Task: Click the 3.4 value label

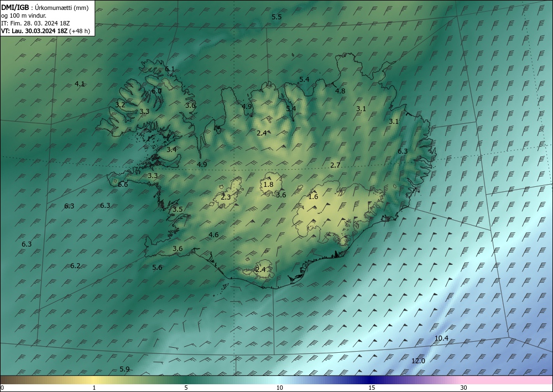Action: click(171, 149)
